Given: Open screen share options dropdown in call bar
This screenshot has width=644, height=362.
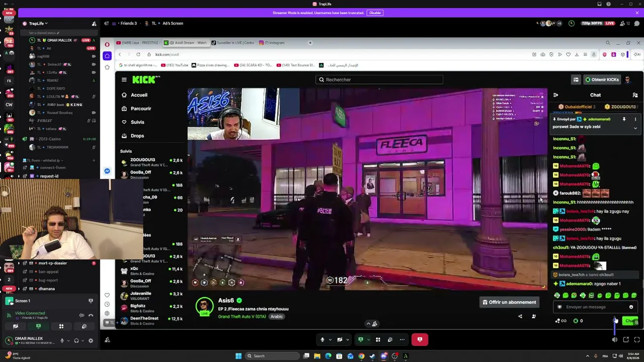Looking at the screenshot, I should pyautogui.click(x=368, y=340).
